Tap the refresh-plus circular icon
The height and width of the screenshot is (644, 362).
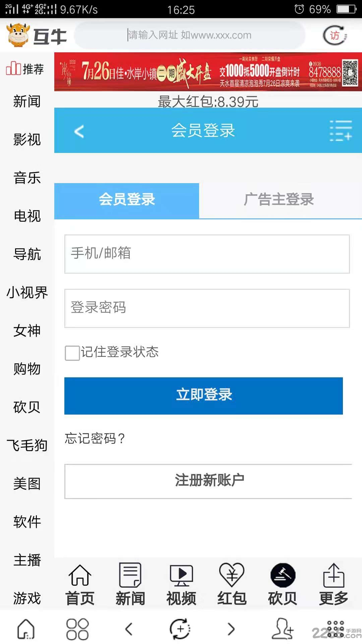point(180,629)
